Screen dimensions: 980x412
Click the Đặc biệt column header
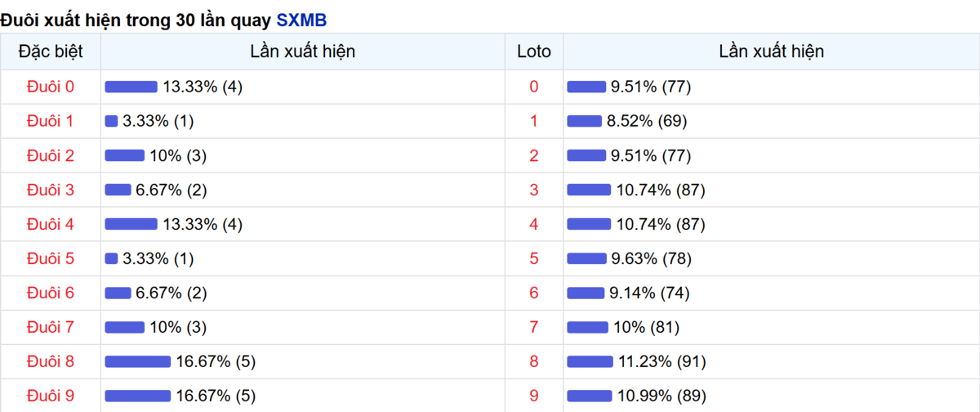[x=51, y=51]
